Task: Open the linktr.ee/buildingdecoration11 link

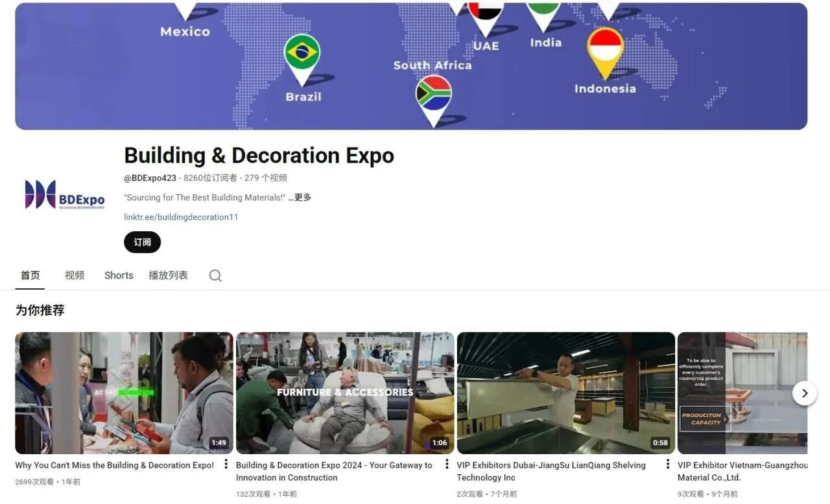Action: click(181, 217)
